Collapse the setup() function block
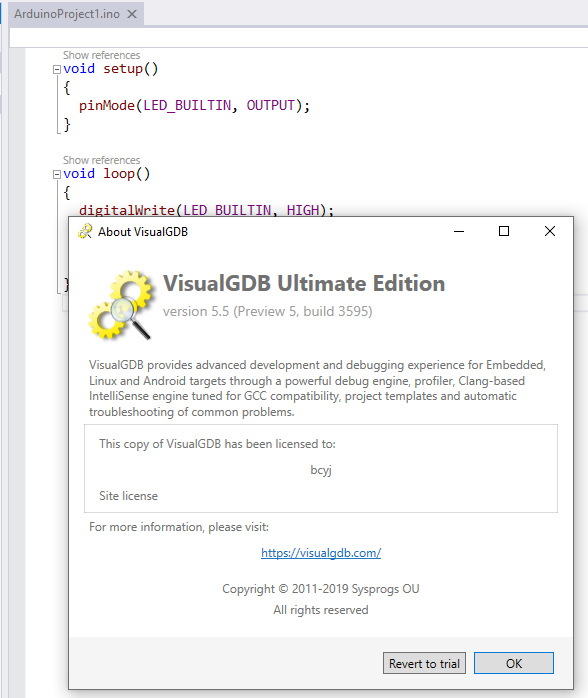588x698 pixels. pos(57,69)
